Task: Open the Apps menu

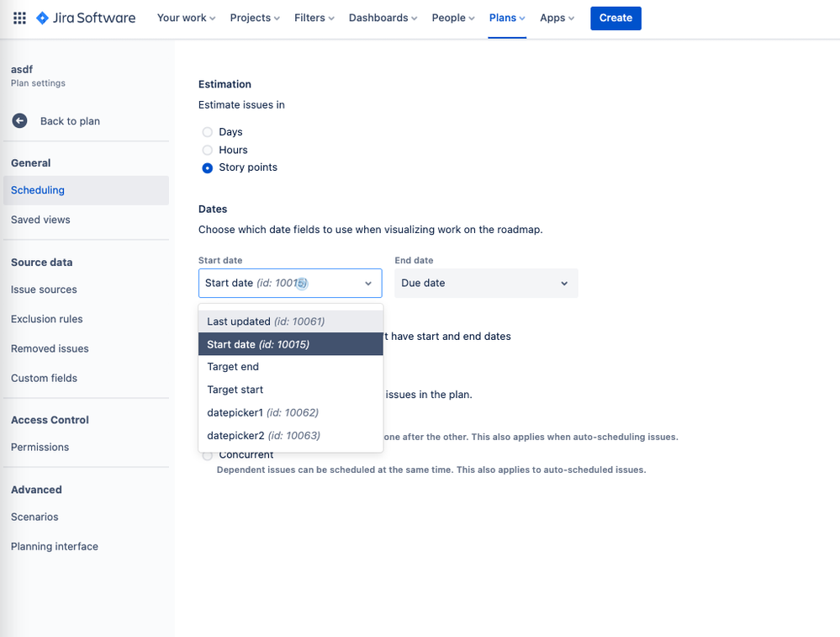Action: (555, 18)
